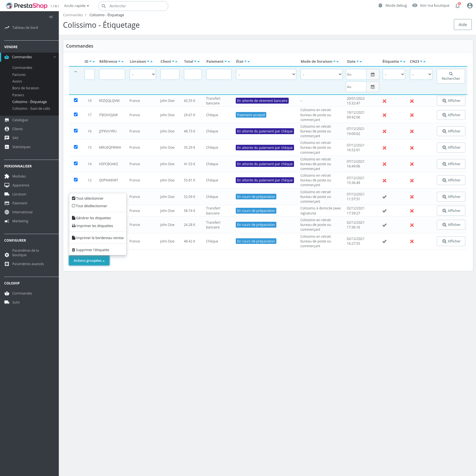
Task: Click the red cross Étiquette icon for order 19
Action: (384, 101)
